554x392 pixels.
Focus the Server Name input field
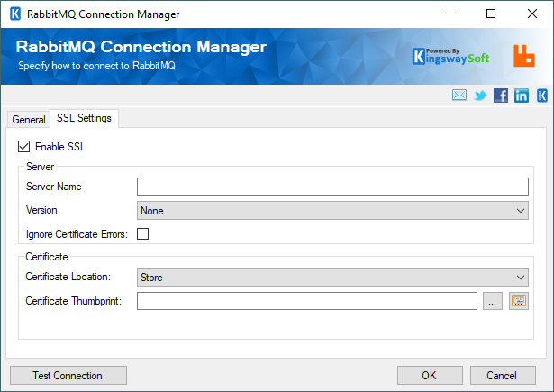332,187
